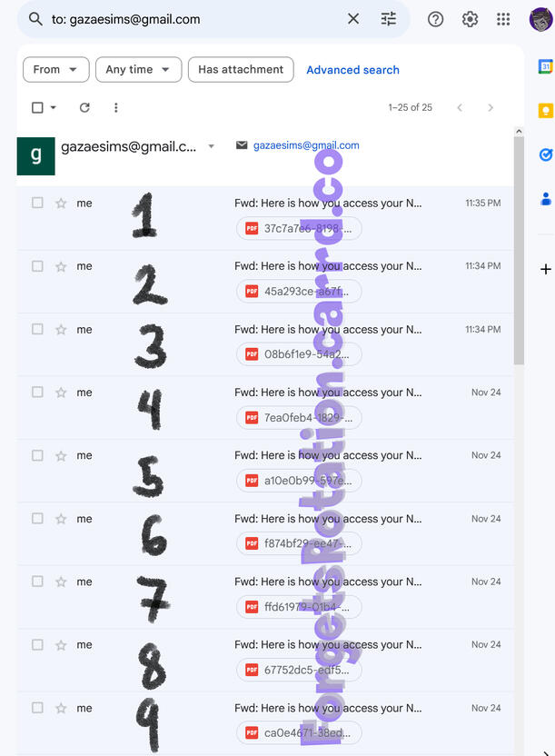Open select-all checkbox dropdown arrow
555x756 pixels.
54,107
